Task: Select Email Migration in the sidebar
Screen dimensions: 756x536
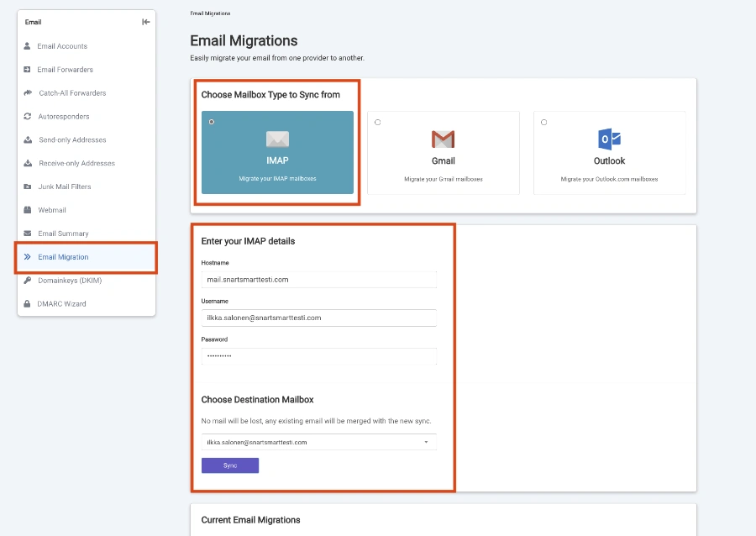Action: point(87,257)
